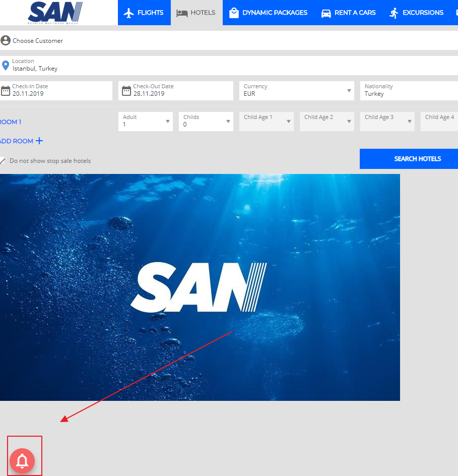Click the location pin icon
Screen dimensions: 458x476
click(6, 66)
